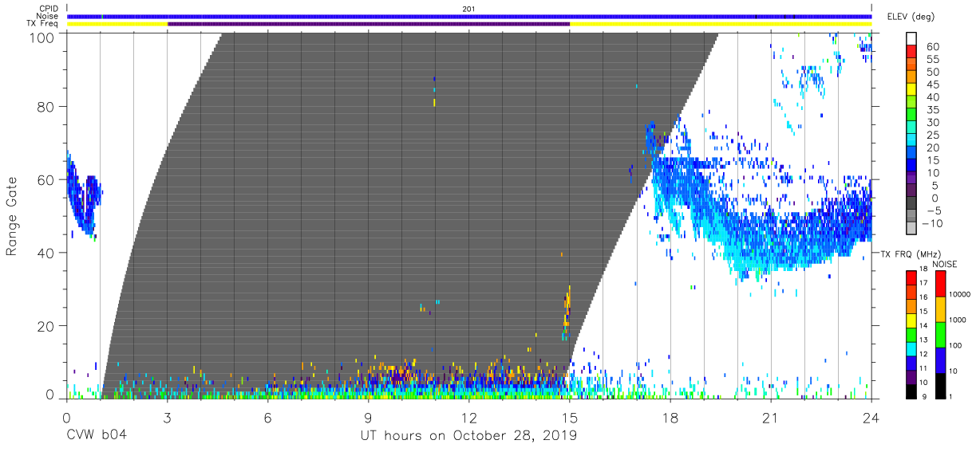
Task: Click the purple segment of the TX Freq strip
Action: pyautogui.click(x=369, y=24)
